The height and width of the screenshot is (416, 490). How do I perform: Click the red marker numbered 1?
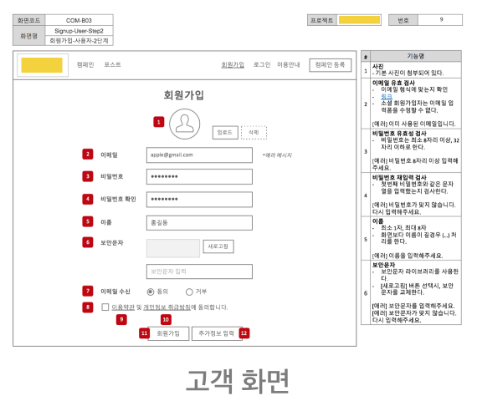coord(159,122)
